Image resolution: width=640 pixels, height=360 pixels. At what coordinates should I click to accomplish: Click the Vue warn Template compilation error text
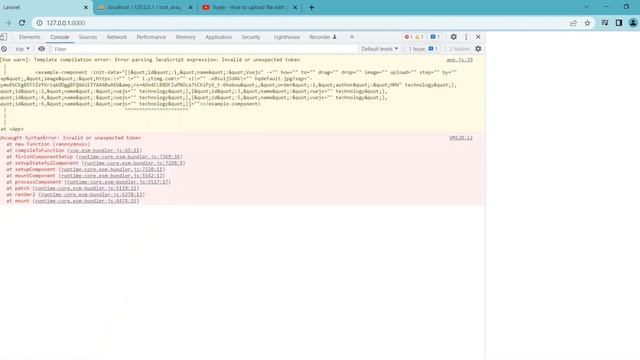(150, 60)
